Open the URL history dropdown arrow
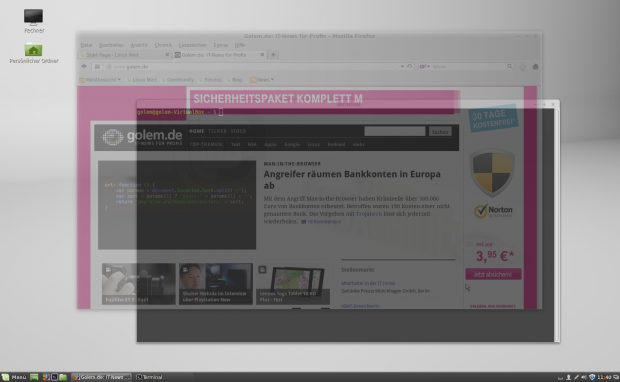Screen dimensions: 620x382 click(402, 66)
